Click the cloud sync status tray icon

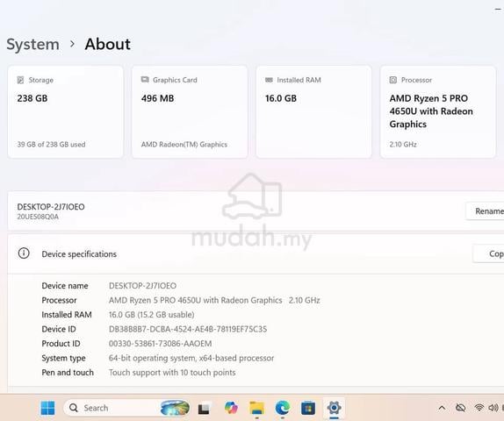(x=461, y=408)
